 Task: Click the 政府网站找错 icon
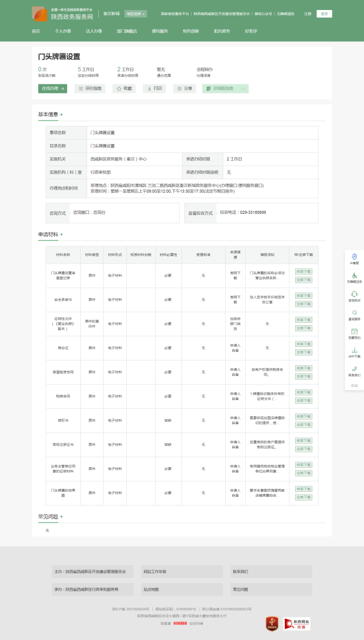pos(297,623)
